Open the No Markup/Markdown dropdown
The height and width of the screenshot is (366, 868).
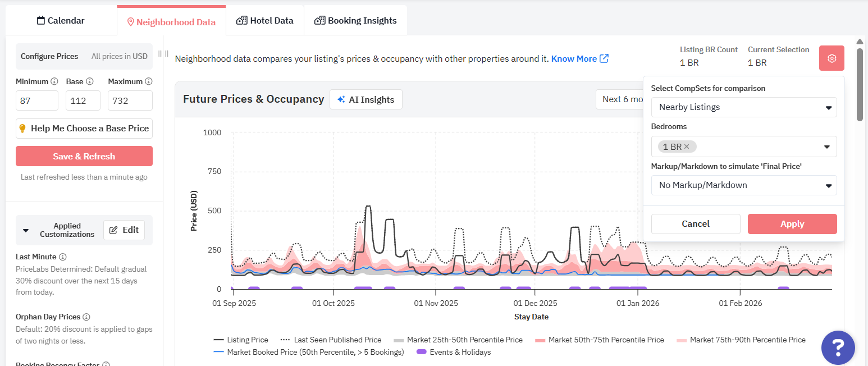tap(743, 185)
